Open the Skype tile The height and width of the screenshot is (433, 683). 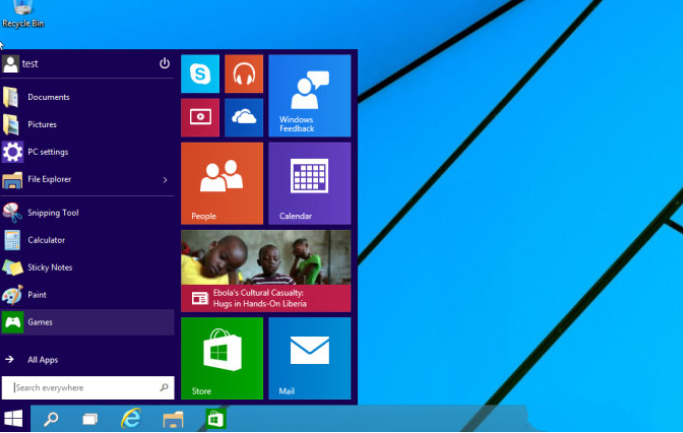pyautogui.click(x=200, y=74)
